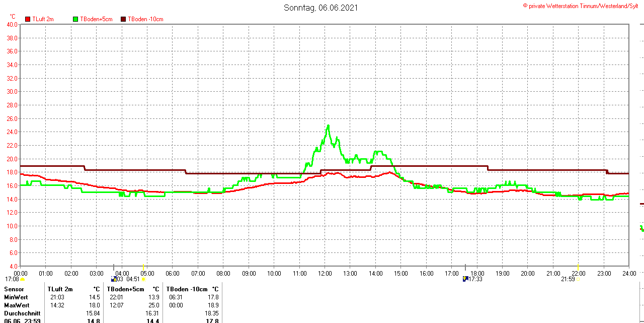Click the green TBoden+5cm legend swatch
The height and width of the screenshot is (323, 644).
pyautogui.click(x=76, y=19)
